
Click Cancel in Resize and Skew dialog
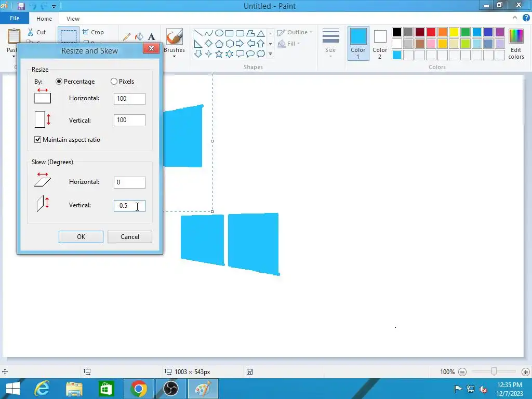click(130, 237)
